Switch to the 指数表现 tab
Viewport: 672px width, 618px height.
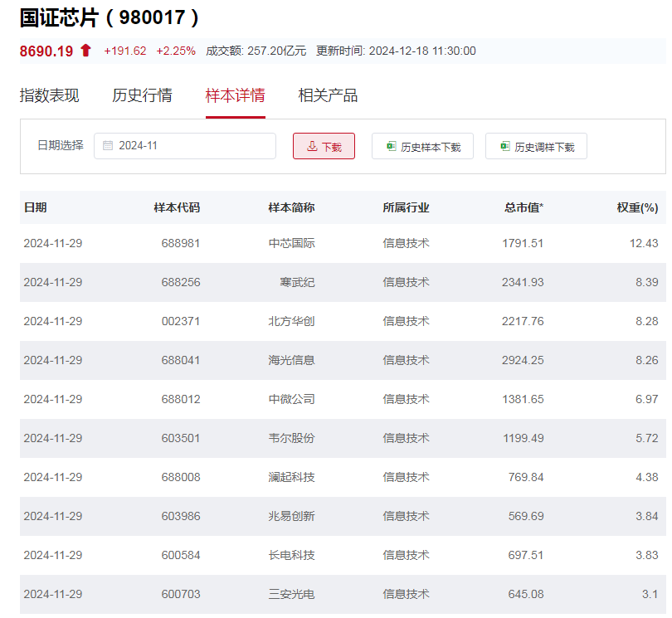click(51, 95)
